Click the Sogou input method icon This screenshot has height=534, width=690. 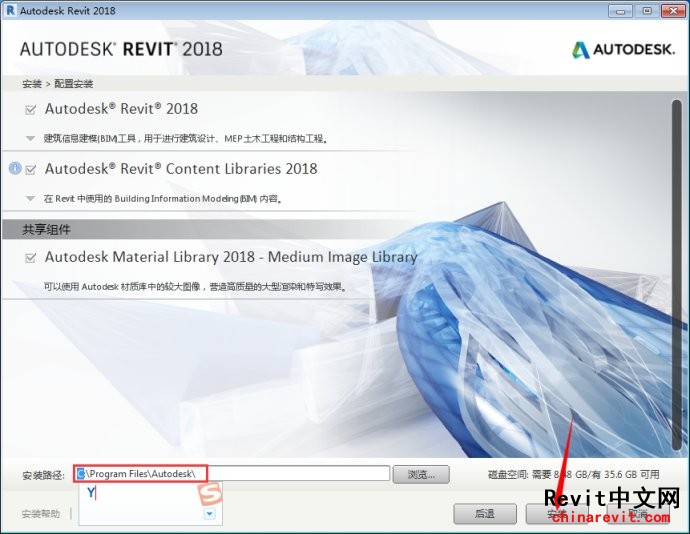click(x=209, y=494)
